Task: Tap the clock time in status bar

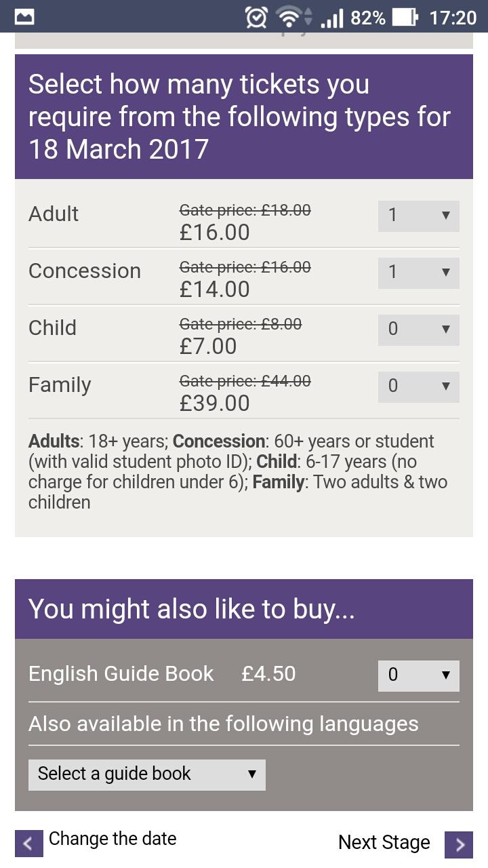Action: click(x=453, y=18)
